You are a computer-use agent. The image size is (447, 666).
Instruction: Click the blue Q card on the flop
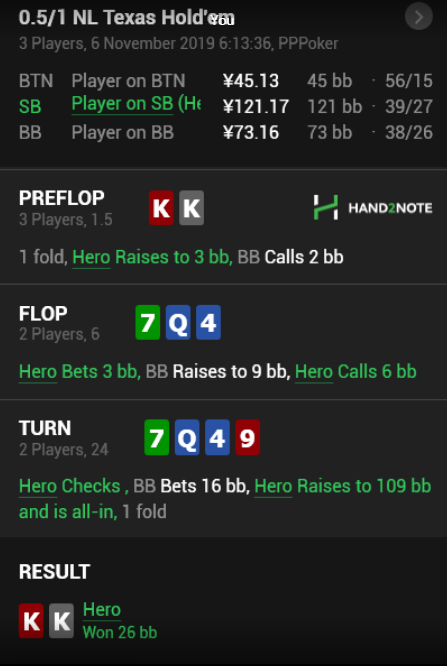[x=178, y=322]
